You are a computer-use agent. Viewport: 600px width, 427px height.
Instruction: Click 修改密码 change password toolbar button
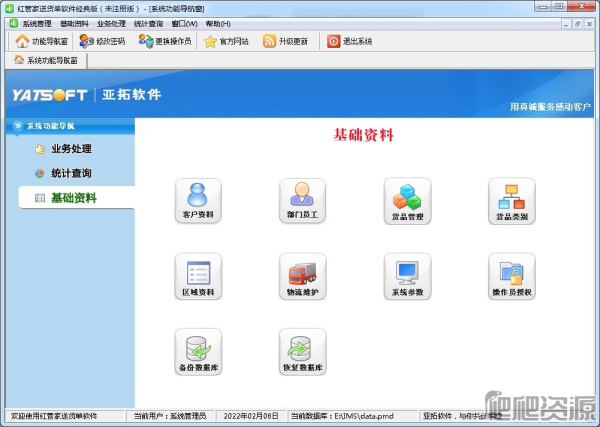click(x=102, y=41)
